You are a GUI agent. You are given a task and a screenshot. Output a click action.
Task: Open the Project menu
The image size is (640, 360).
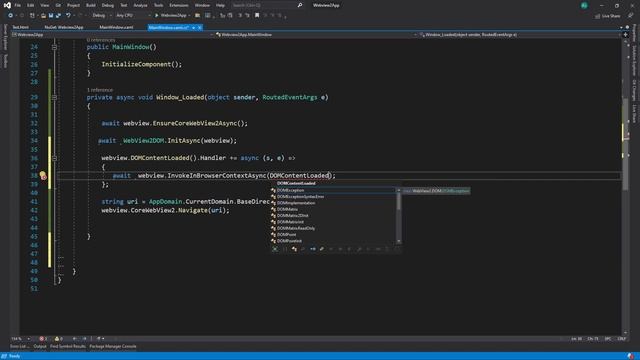point(73,5)
